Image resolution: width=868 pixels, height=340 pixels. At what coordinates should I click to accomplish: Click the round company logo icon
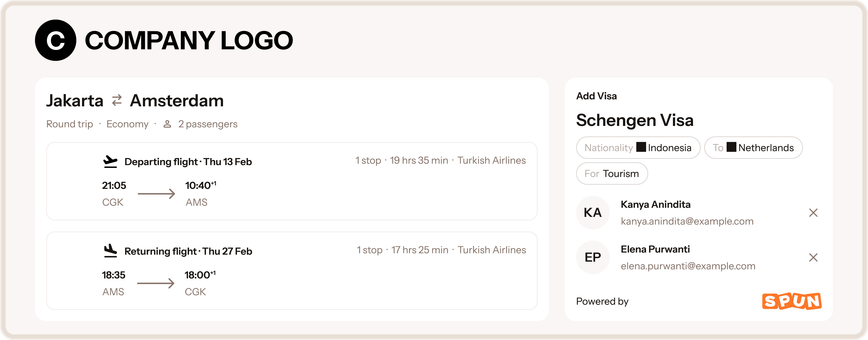coord(56,40)
